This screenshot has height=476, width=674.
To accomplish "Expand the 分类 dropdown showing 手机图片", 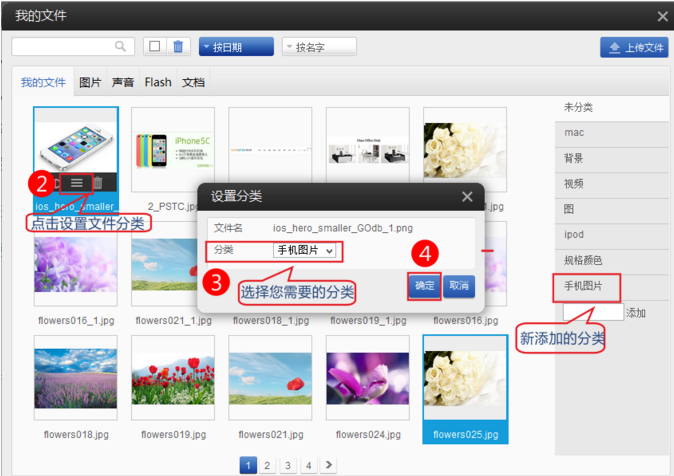I will pos(305,250).
